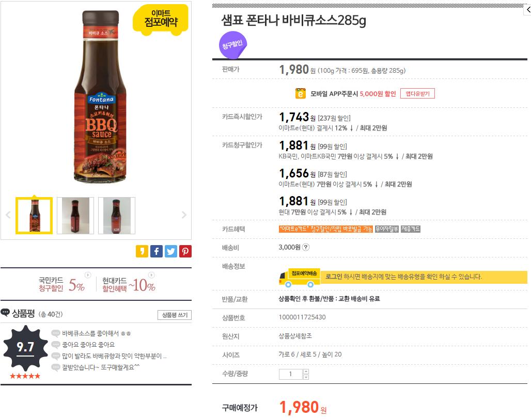The image size is (531, 420).
Task: Open shipping fee help question mark
Action: 305,247
